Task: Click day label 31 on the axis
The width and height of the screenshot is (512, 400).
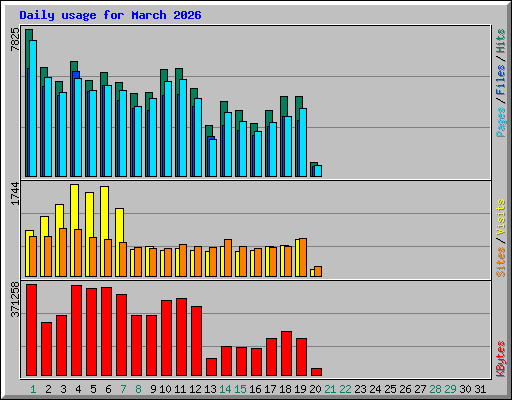Action: point(480,389)
